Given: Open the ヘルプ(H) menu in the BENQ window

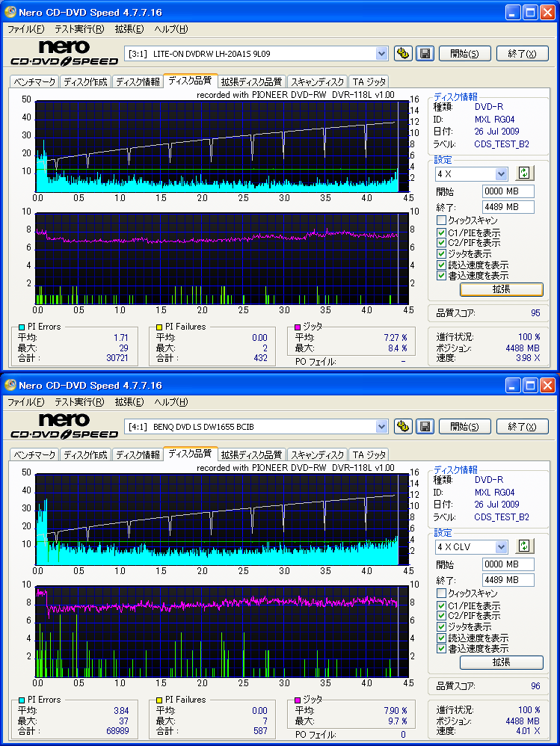Looking at the screenshot, I should click(x=170, y=402).
